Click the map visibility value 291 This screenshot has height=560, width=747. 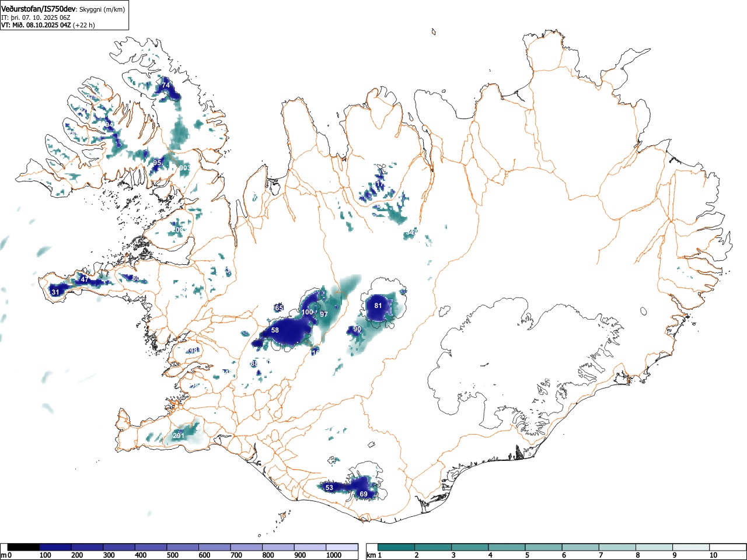click(179, 436)
